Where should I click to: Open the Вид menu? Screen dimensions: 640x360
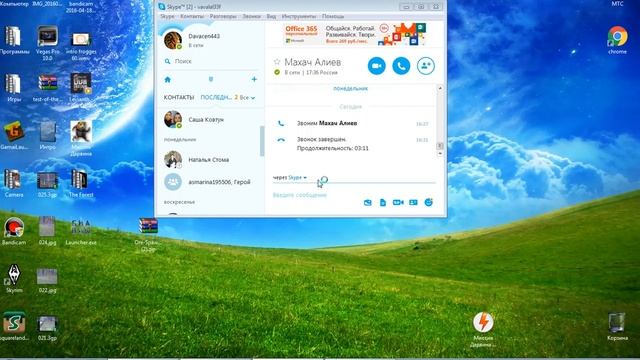(x=271, y=16)
